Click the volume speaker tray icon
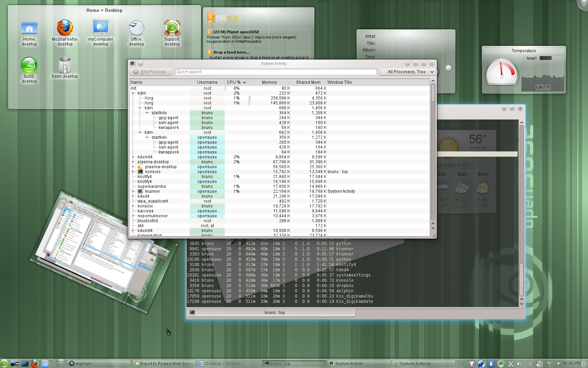 (519, 364)
